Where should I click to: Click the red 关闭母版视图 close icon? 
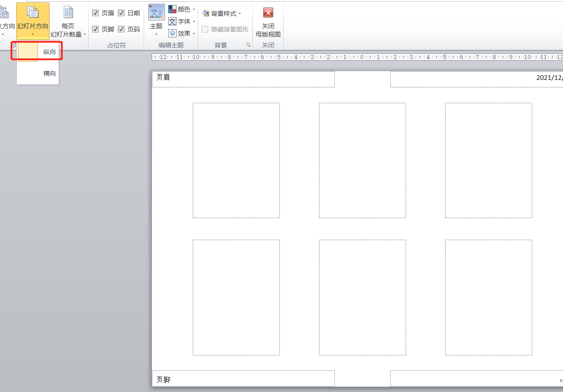click(268, 12)
